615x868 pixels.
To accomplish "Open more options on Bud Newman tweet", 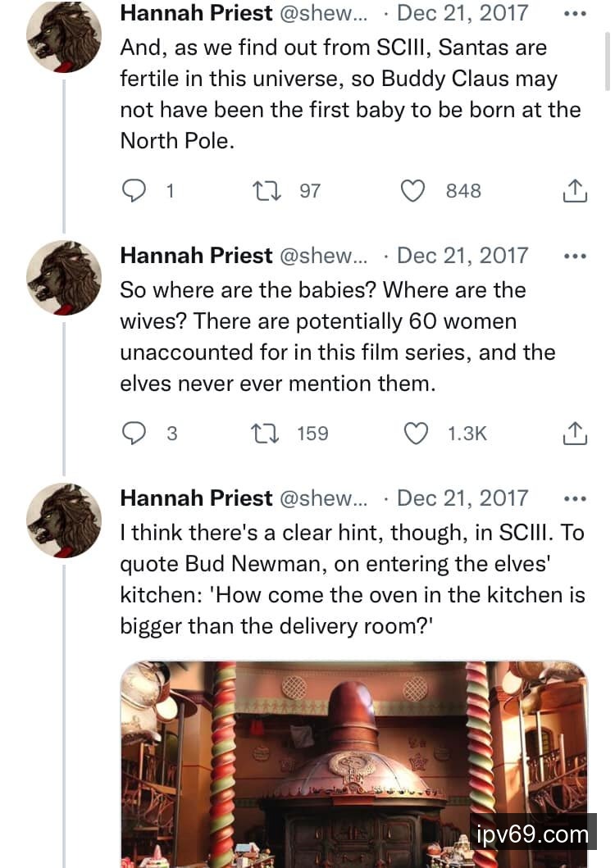I will pyautogui.click(x=576, y=498).
